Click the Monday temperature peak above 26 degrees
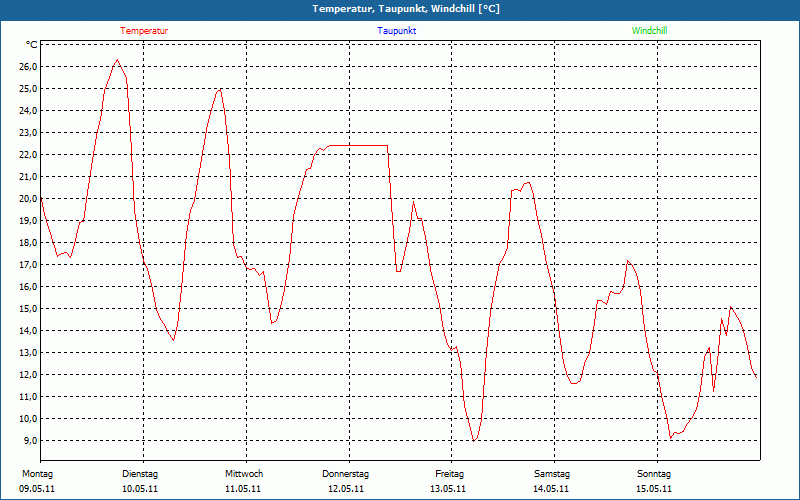The height and width of the screenshot is (500, 800). pyautogui.click(x=117, y=60)
